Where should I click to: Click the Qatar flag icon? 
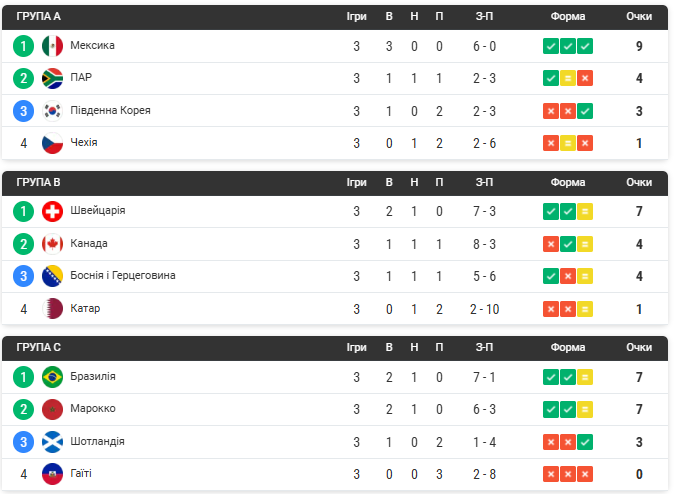[x=52, y=309]
